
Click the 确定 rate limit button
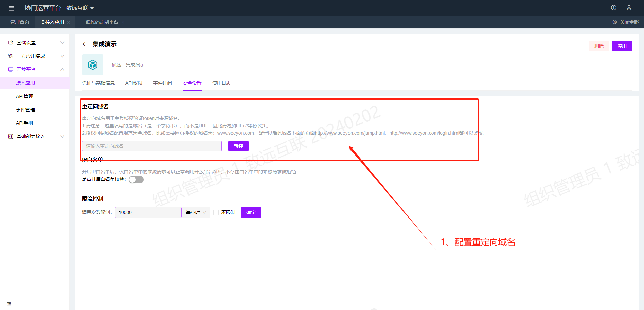point(251,212)
